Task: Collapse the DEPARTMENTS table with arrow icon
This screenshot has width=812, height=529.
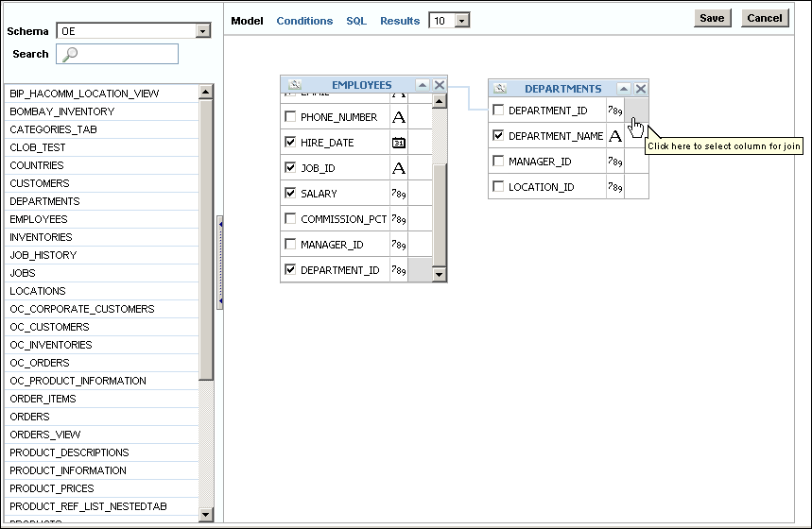Action: pos(624,89)
